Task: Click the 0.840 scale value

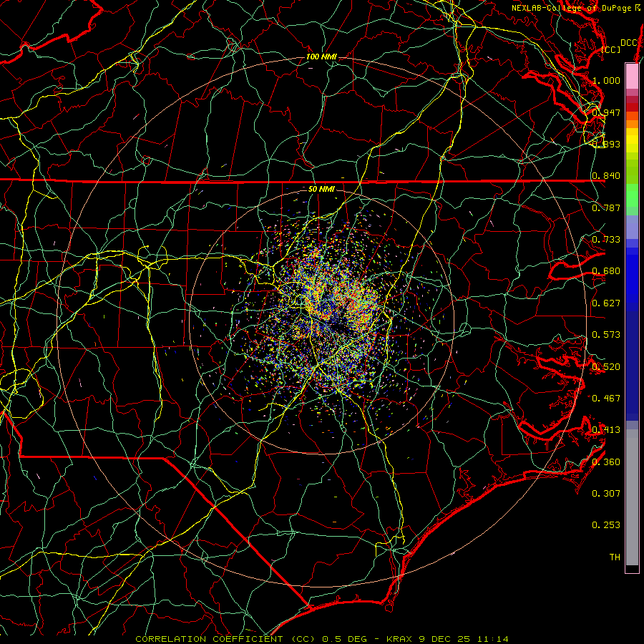Action: click(x=607, y=176)
